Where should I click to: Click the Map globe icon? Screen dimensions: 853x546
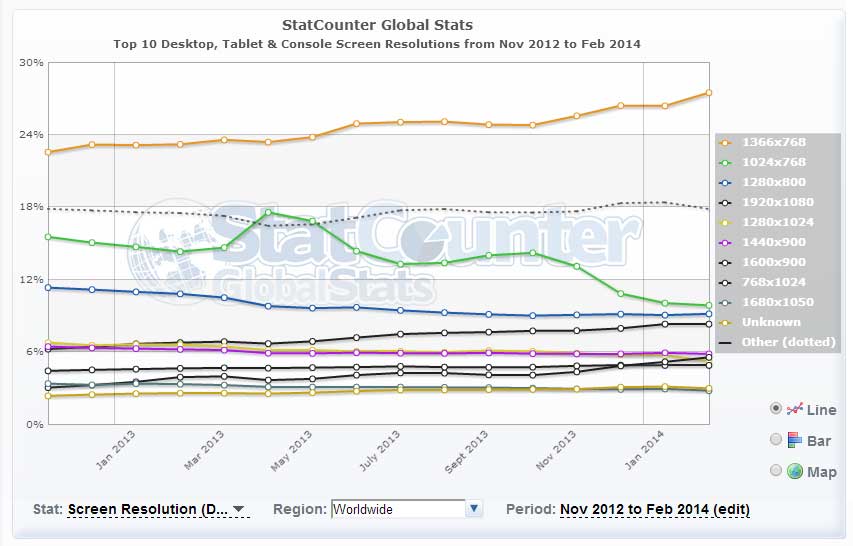click(794, 471)
